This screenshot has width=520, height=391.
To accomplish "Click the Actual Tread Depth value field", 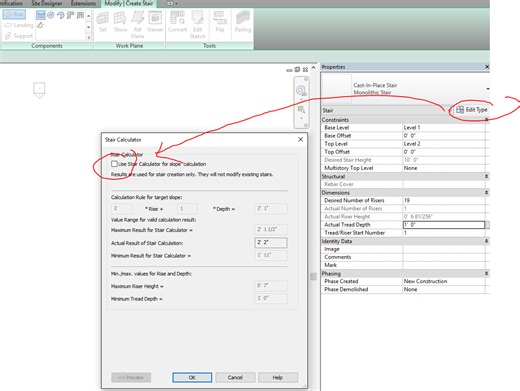I will [444, 225].
